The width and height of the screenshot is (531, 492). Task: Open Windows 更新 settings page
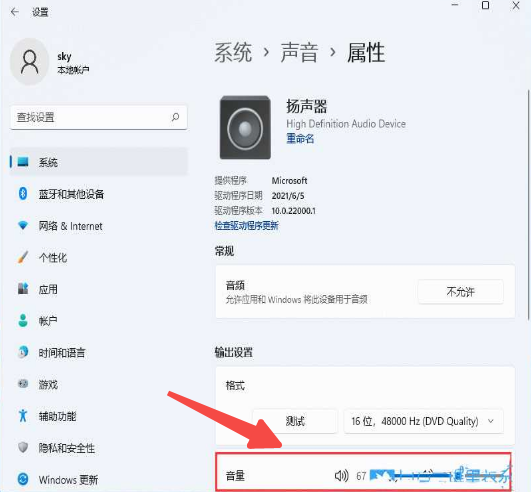[99, 479]
